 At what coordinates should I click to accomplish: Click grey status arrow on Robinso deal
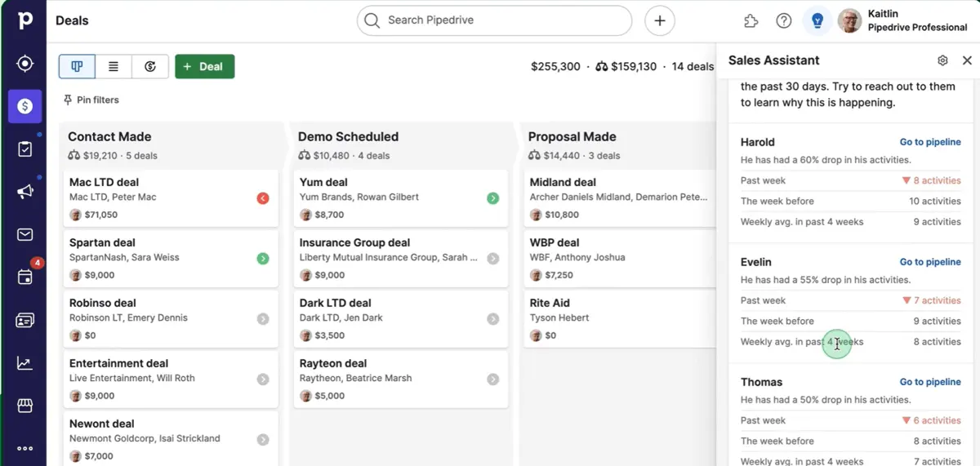[x=263, y=319]
